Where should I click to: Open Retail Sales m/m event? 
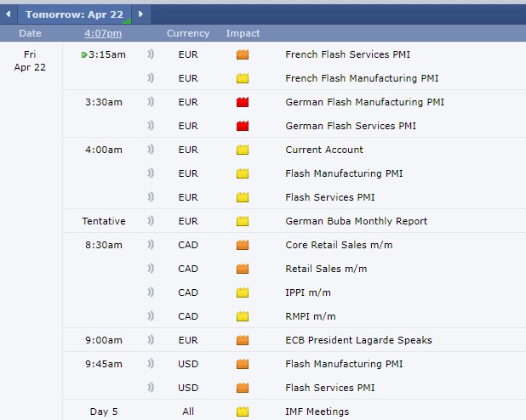click(326, 269)
